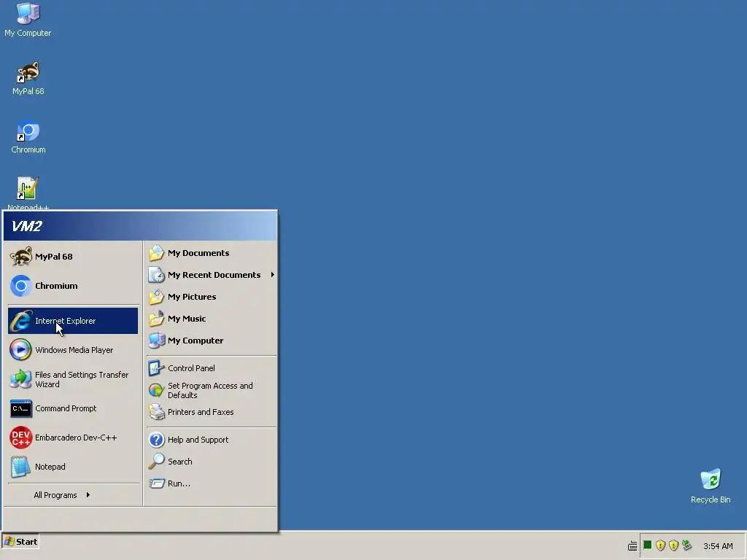Click the Safely Remove Hardware tray icon
The width and height of the screenshot is (747, 560).
point(686,545)
